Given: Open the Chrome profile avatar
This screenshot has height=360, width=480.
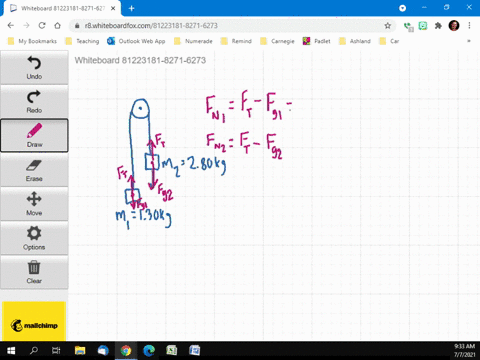Looking at the screenshot, I should click(x=454, y=26).
